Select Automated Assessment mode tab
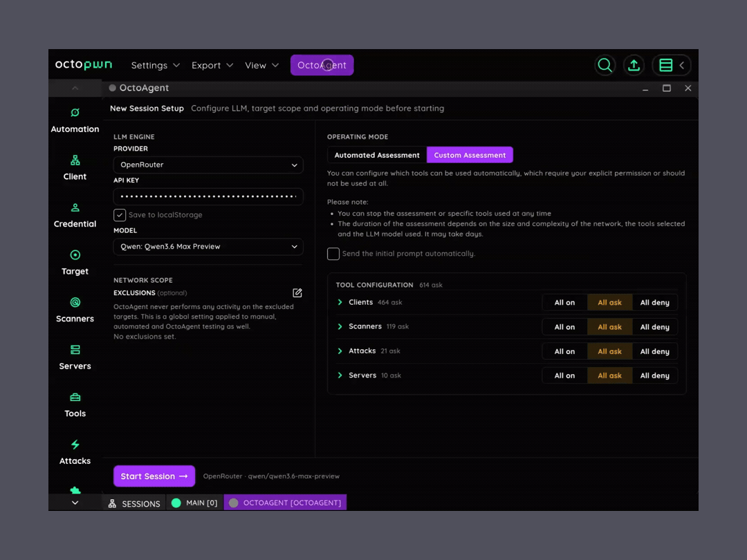Screen dimensions: 747x560 pos(377,156)
